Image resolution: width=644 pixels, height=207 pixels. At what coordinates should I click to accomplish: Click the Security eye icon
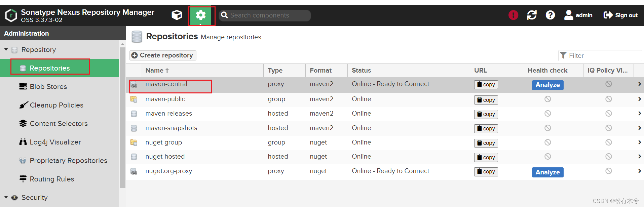[14, 198]
